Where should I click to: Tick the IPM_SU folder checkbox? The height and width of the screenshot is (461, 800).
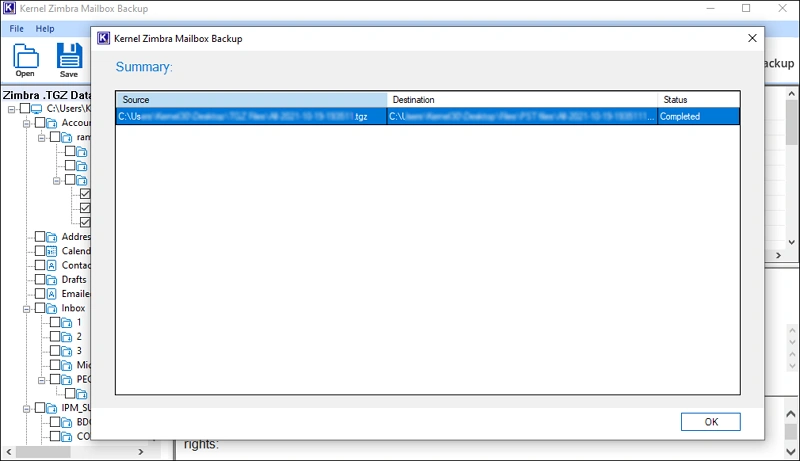(x=40, y=407)
